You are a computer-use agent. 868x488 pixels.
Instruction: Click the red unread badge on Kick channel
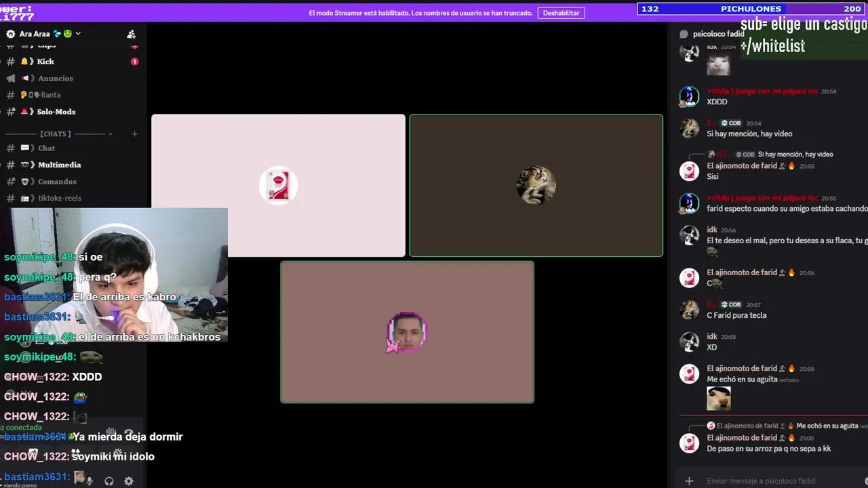point(134,62)
